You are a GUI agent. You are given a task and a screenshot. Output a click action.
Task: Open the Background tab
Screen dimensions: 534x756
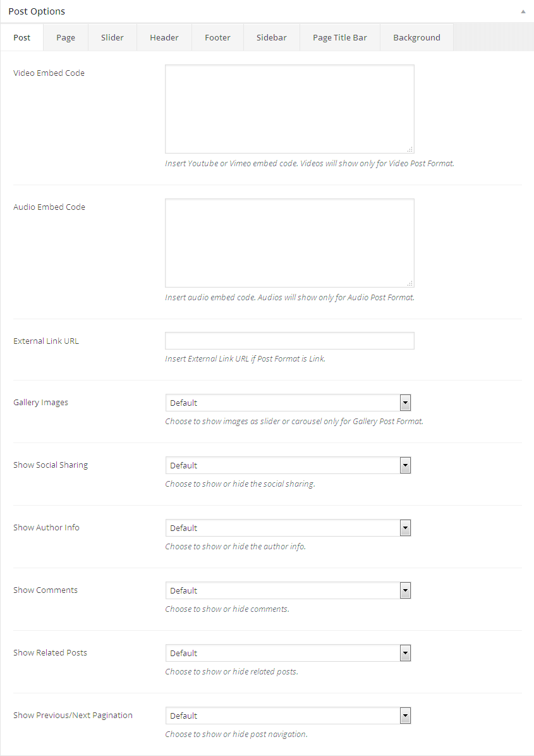[x=416, y=37]
